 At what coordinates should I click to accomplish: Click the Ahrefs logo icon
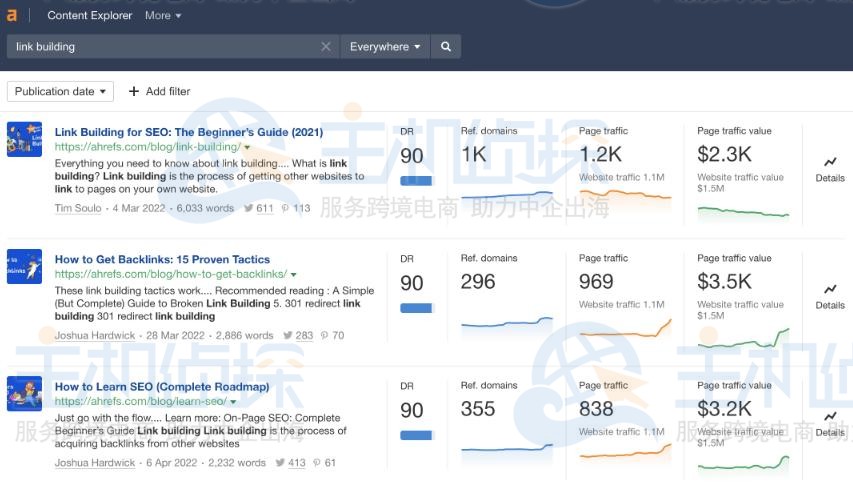click(x=12, y=15)
